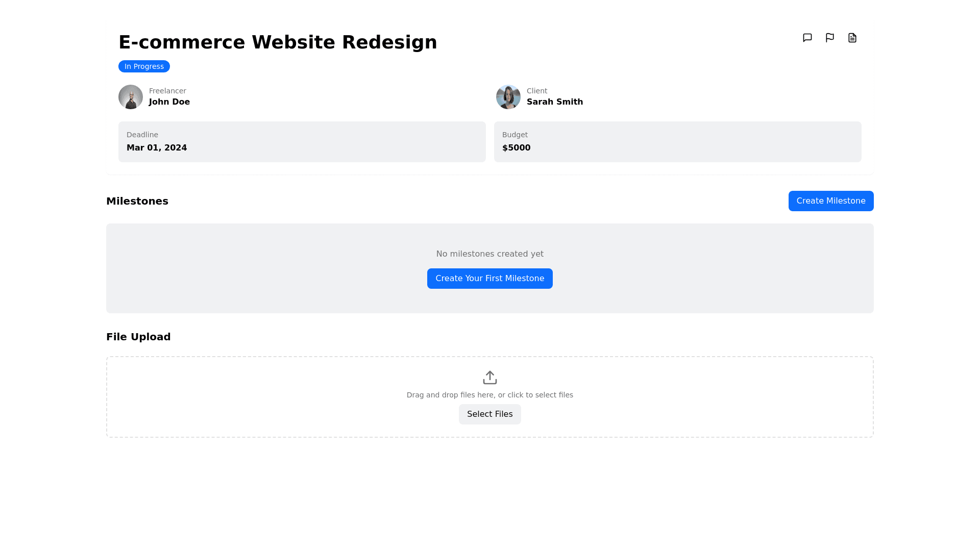980x551 pixels.
Task: Click the Freelancer role label
Action: click(x=167, y=91)
